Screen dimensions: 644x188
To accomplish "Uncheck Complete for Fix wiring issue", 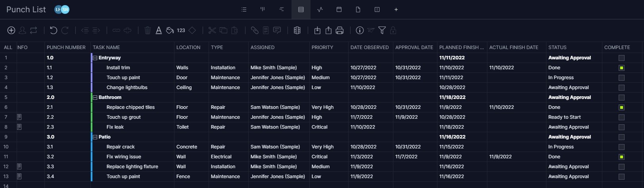I will [621, 157].
